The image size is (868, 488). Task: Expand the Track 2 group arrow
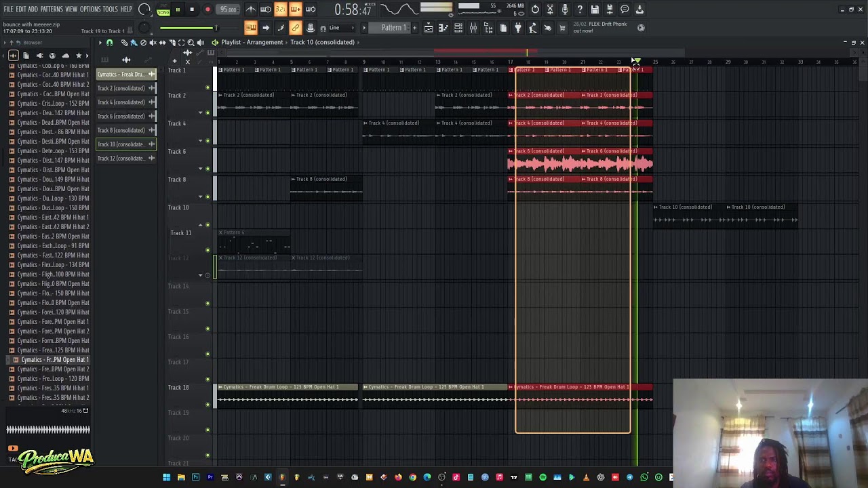[200, 113]
